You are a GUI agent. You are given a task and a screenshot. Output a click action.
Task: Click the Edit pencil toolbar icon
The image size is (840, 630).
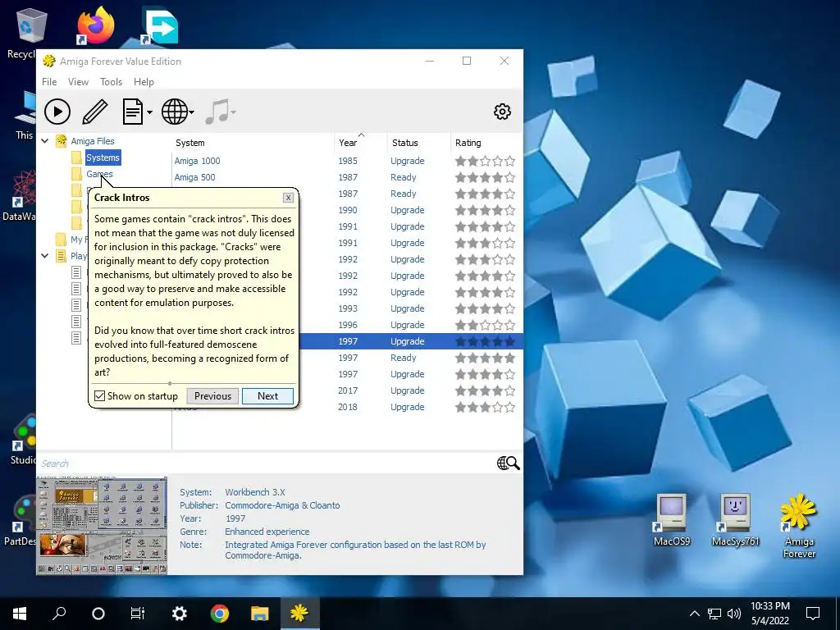click(95, 112)
